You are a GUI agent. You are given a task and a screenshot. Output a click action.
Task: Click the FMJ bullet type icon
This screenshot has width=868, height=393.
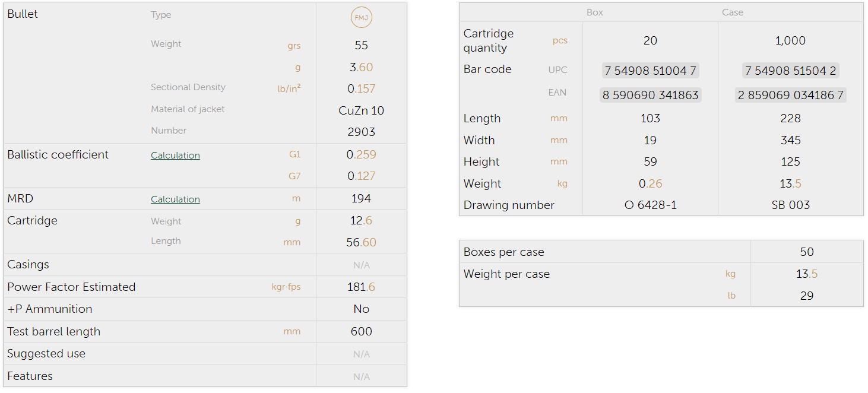(361, 18)
